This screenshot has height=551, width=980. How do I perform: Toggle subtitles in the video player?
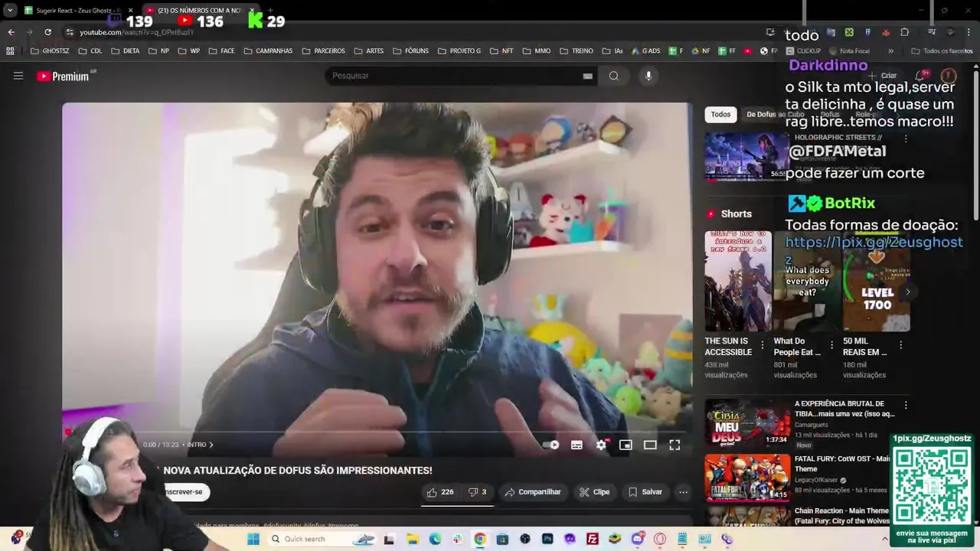point(577,445)
